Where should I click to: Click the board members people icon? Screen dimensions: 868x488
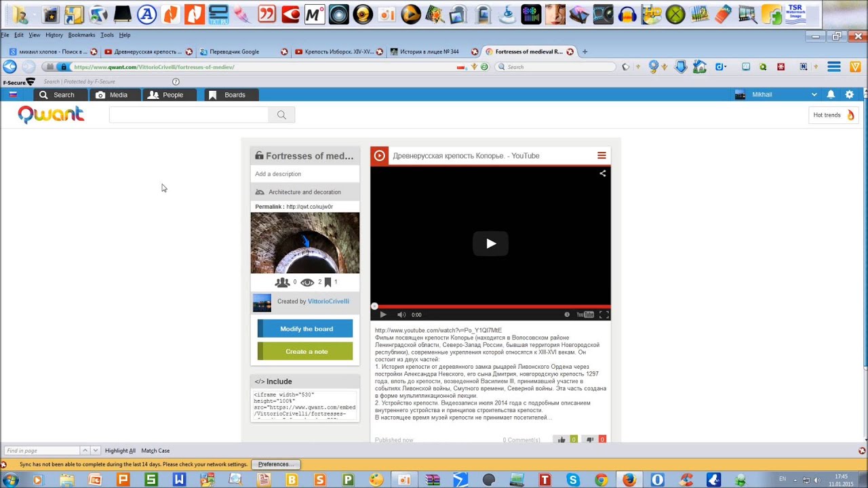point(282,282)
